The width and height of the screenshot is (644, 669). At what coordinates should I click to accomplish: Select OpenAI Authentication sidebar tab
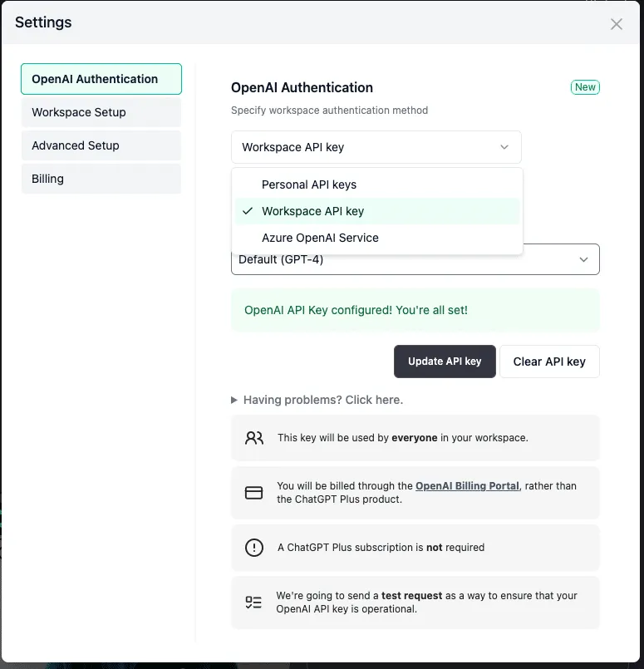point(101,79)
